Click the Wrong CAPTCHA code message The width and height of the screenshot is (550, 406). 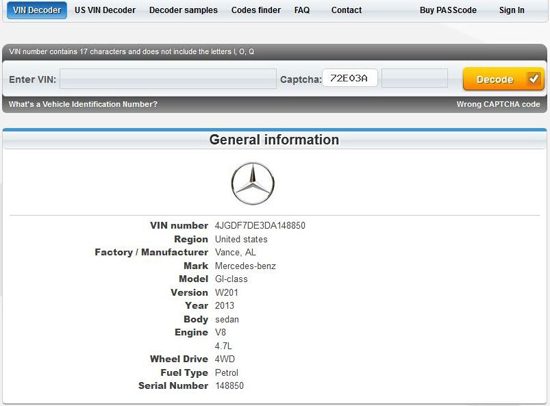tap(498, 104)
